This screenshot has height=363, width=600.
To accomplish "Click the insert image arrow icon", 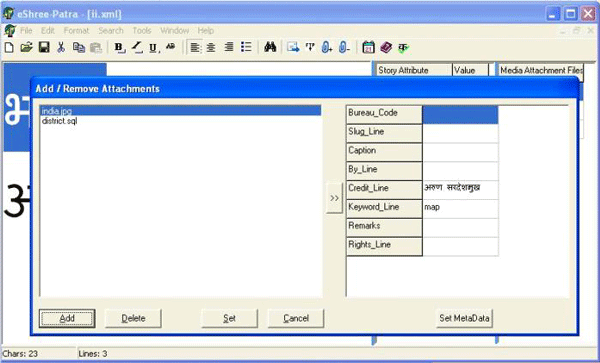I will click(x=293, y=47).
